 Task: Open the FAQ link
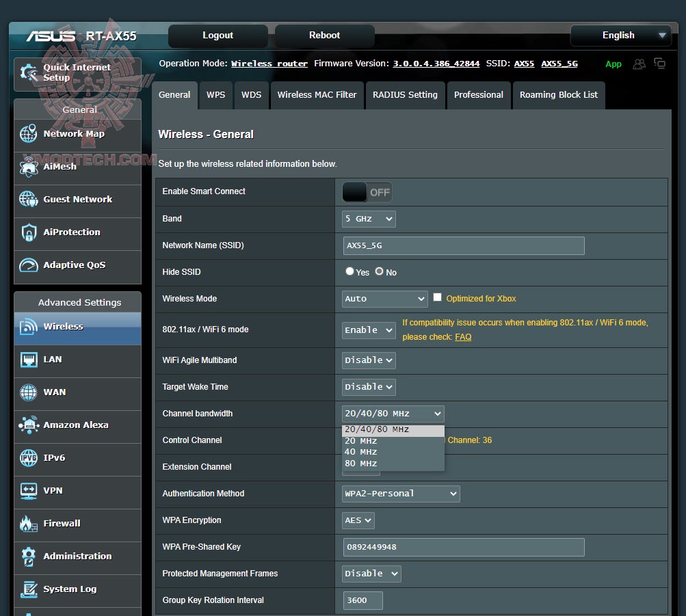point(463,337)
